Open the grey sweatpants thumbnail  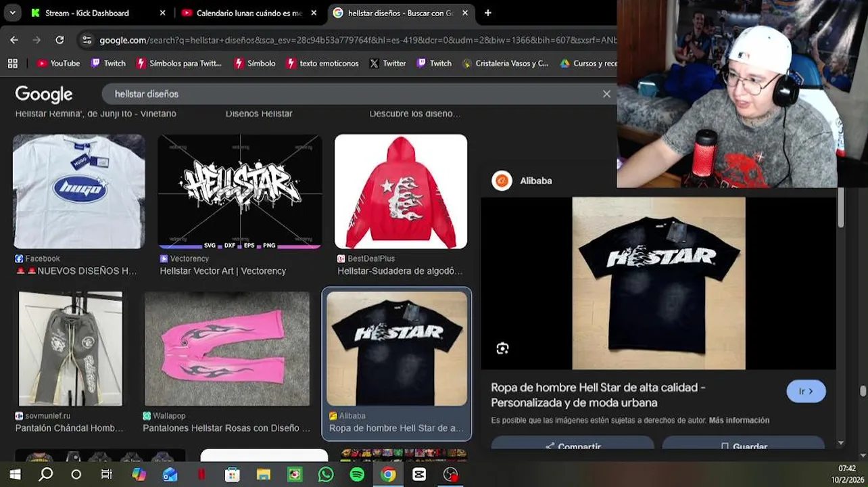(x=71, y=348)
